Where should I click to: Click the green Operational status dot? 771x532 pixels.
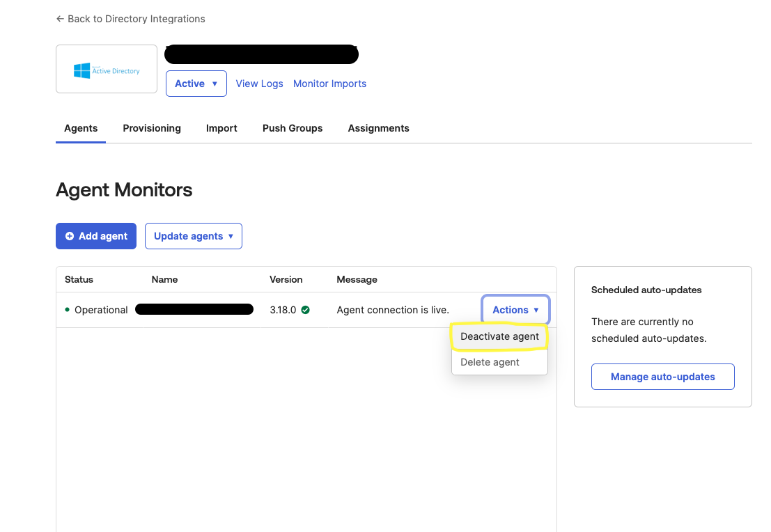click(68, 310)
